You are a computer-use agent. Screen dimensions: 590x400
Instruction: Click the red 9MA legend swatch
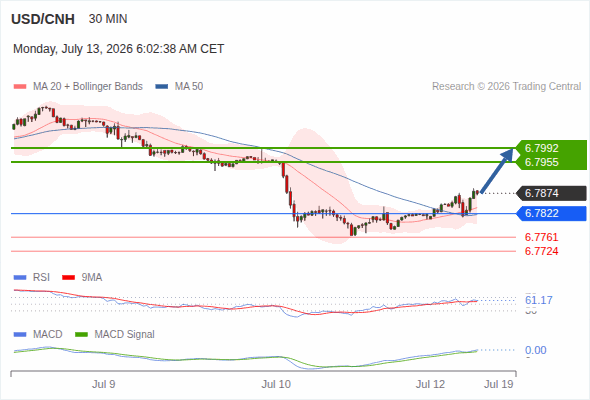coord(68,278)
